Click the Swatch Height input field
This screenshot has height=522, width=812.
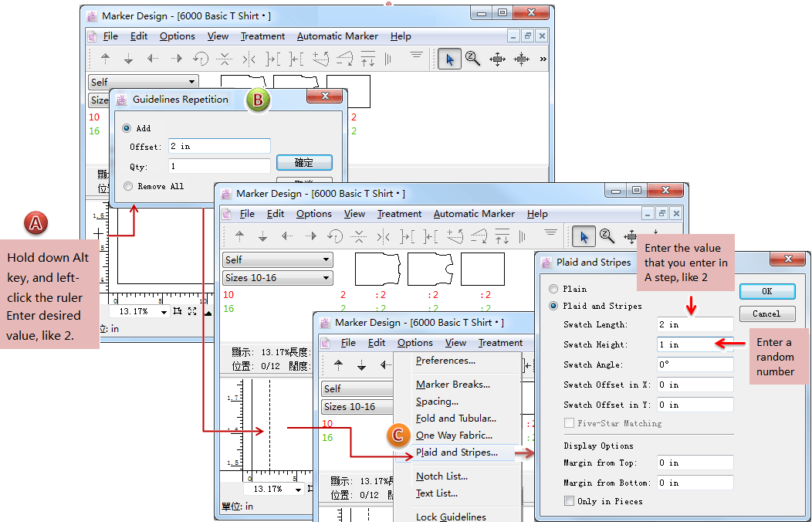point(693,344)
